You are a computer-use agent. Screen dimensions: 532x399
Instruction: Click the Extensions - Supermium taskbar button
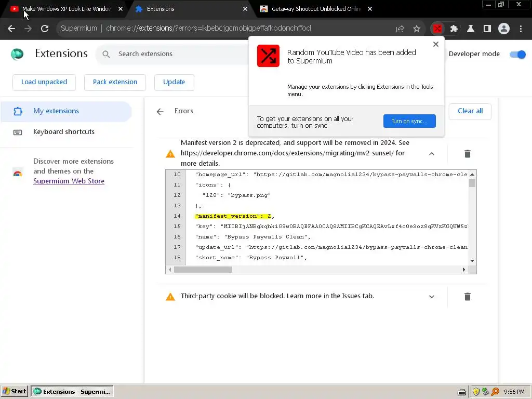point(72,392)
